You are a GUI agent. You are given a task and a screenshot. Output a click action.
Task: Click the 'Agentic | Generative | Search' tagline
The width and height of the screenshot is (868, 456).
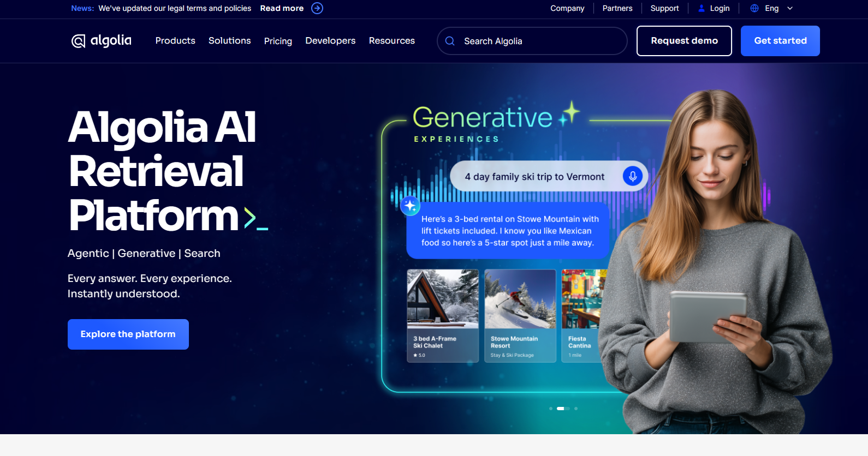[x=144, y=253]
